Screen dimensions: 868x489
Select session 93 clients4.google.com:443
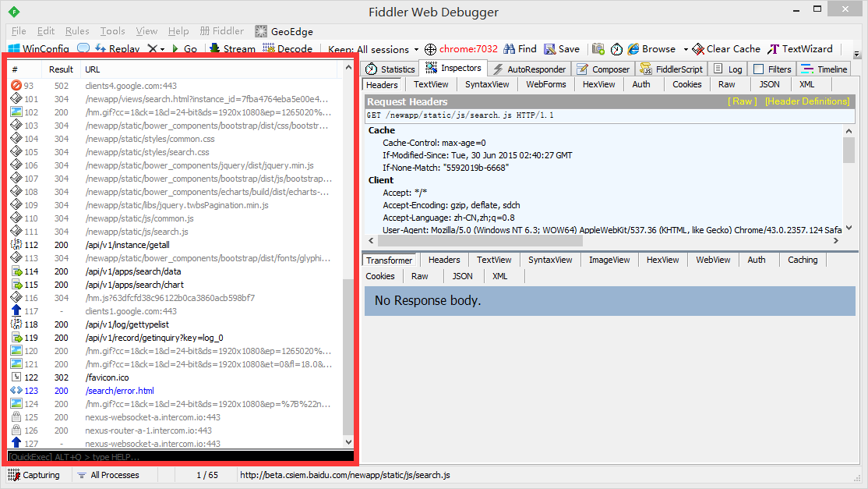point(175,86)
